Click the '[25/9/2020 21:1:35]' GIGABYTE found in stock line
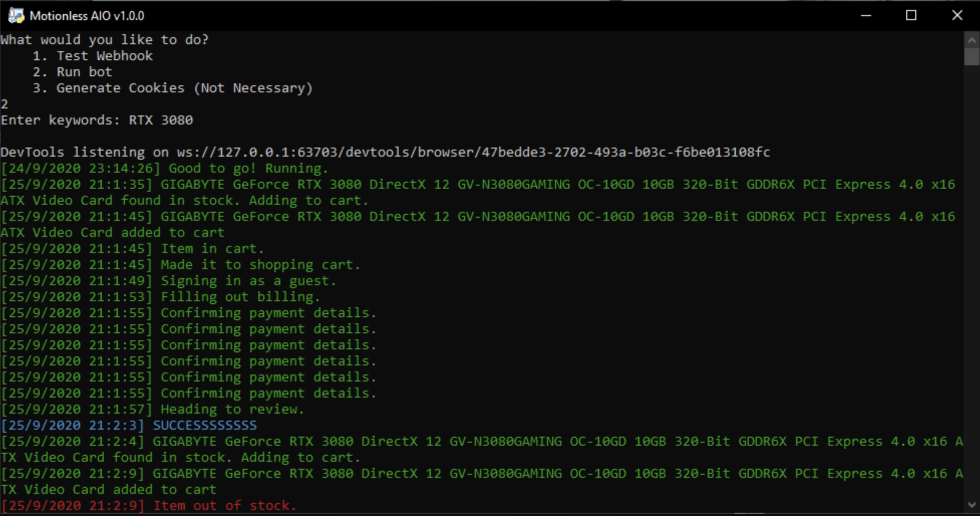The height and width of the screenshot is (516, 980). point(478,192)
